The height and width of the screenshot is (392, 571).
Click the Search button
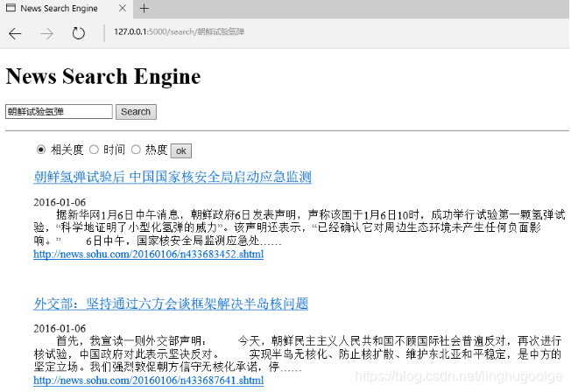(136, 112)
